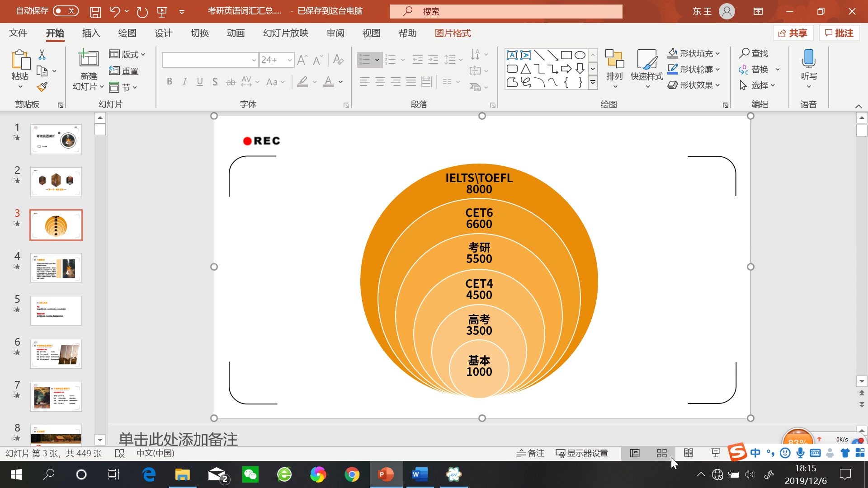Click the Find (查找) button
The image size is (868, 488).
(x=754, y=53)
